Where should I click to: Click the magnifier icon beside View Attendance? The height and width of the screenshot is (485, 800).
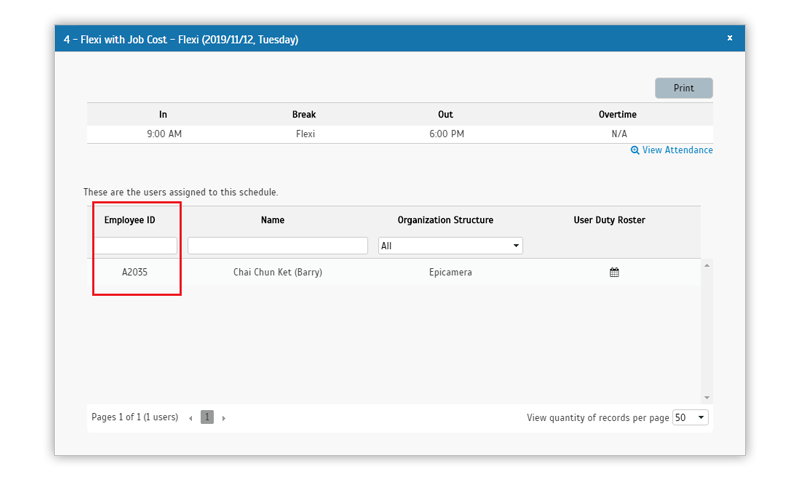635,150
